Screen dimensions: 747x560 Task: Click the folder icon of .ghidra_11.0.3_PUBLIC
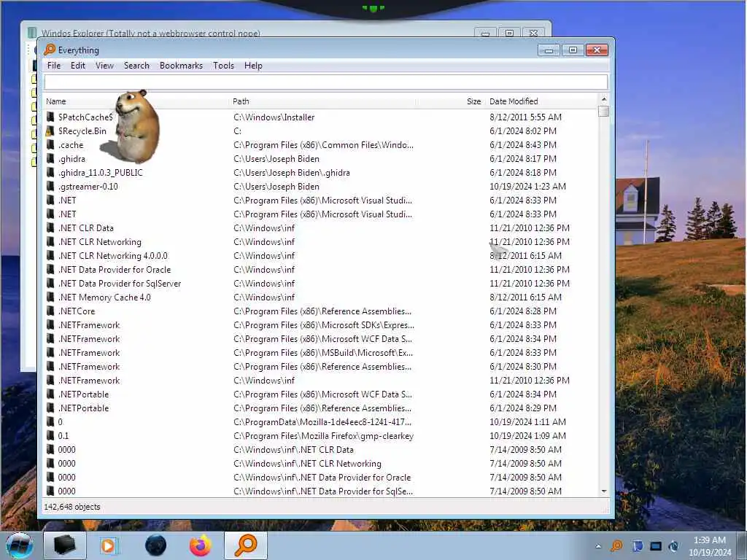(x=50, y=172)
